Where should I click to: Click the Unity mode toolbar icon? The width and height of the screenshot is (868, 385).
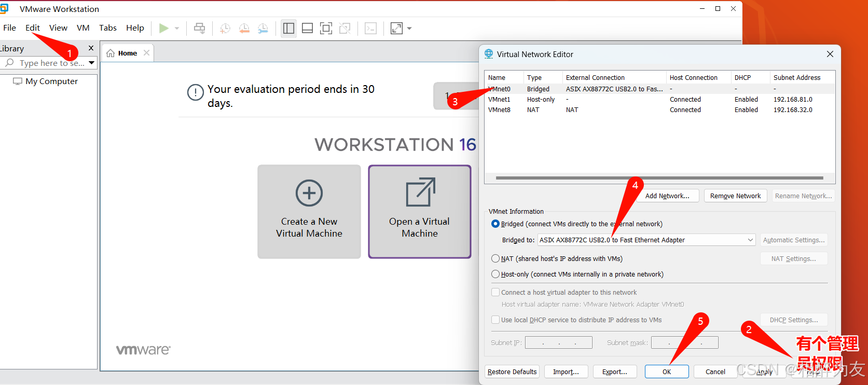point(345,28)
